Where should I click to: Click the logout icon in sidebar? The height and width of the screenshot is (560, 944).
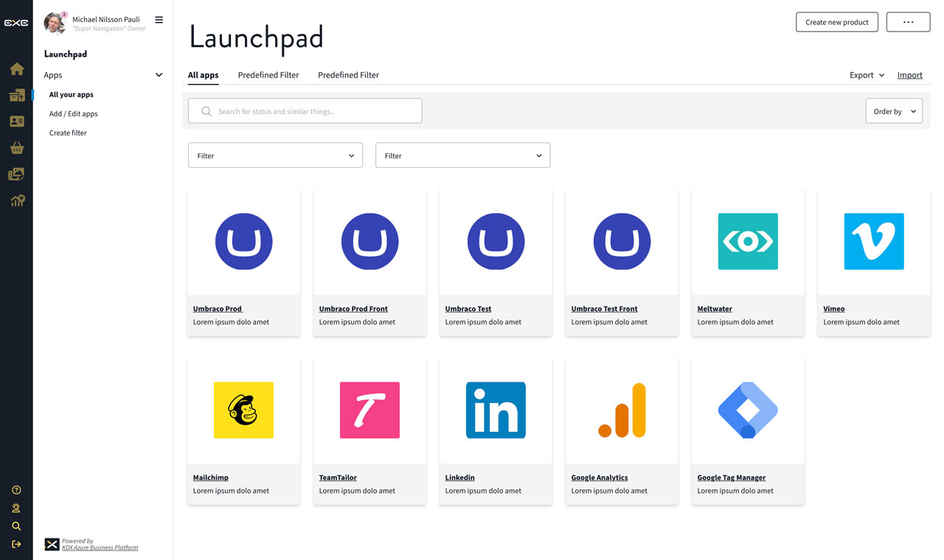[x=16, y=545]
